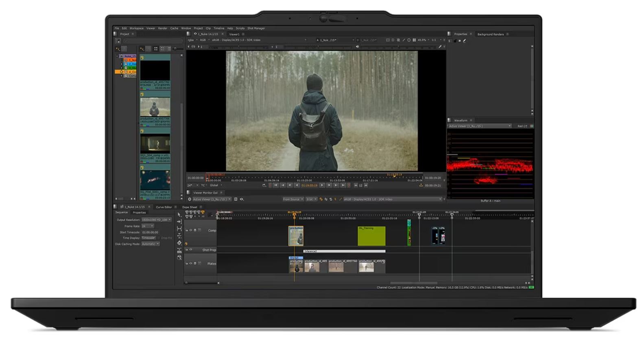
Task: Switch the bin to list view
Action: coord(169,49)
